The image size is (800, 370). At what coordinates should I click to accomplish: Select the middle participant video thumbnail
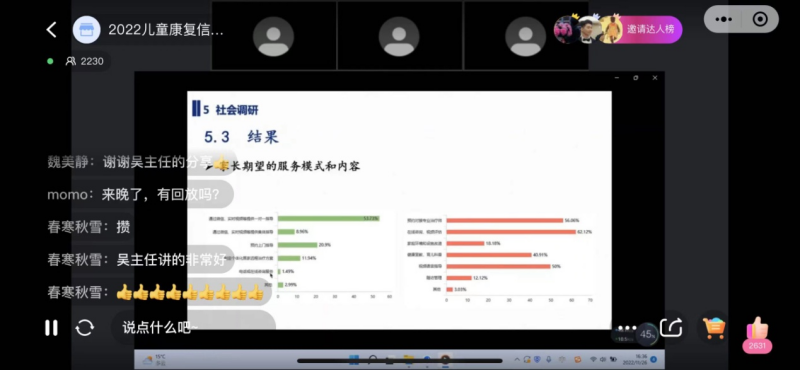tap(399, 36)
